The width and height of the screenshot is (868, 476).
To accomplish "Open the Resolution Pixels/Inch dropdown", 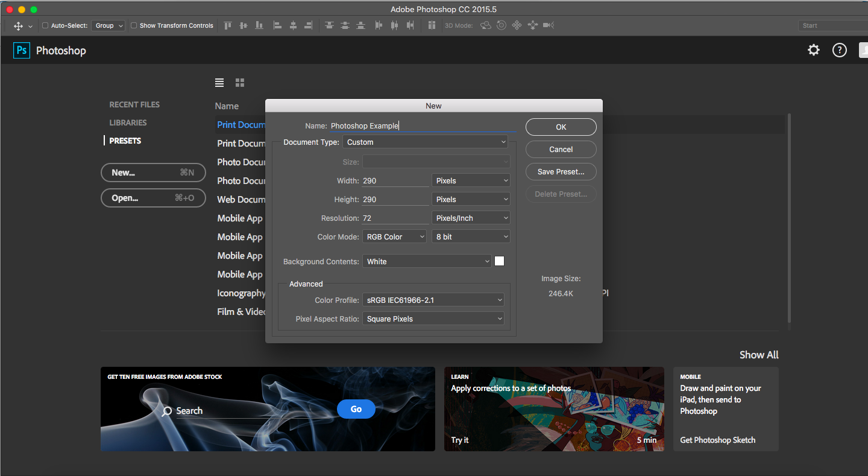I will pyautogui.click(x=471, y=218).
